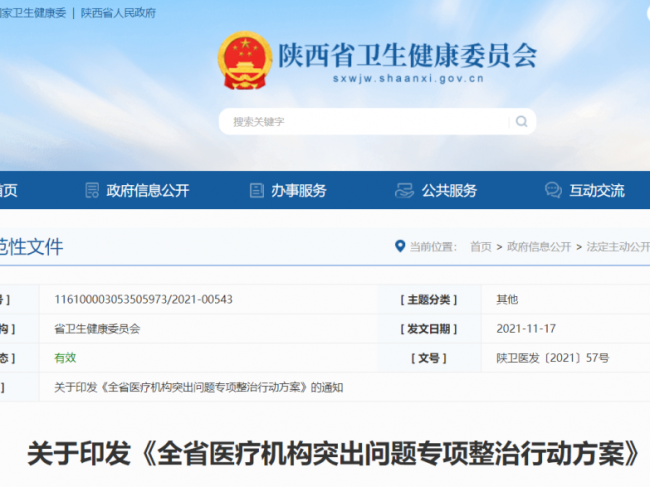Click the title row 关于印发…的通知
This screenshot has width=650, height=487.
tap(199, 387)
